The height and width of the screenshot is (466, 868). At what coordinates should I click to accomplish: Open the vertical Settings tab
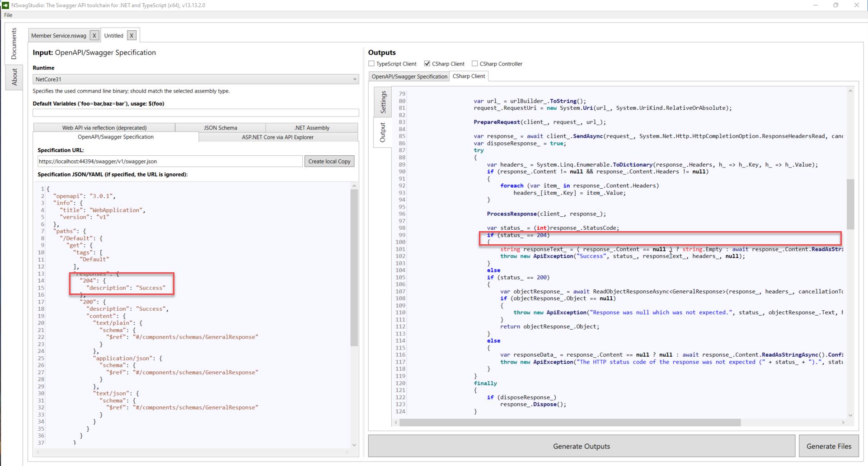coord(383,102)
